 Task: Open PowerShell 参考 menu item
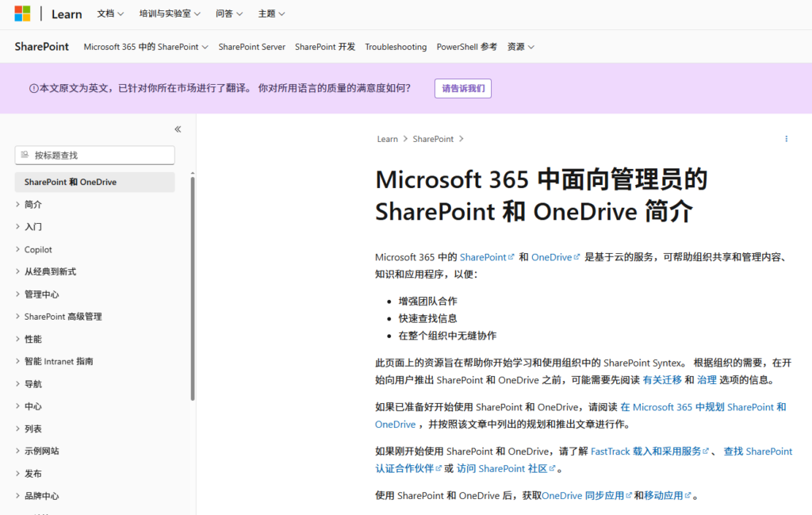466,47
